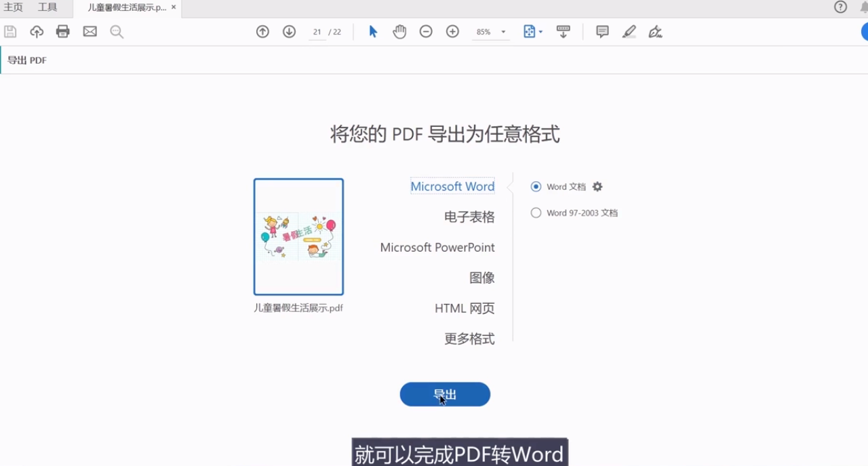Click the Save file icon
Image resolution: width=868 pixels, height=466 pixels.
pos(10,32)
